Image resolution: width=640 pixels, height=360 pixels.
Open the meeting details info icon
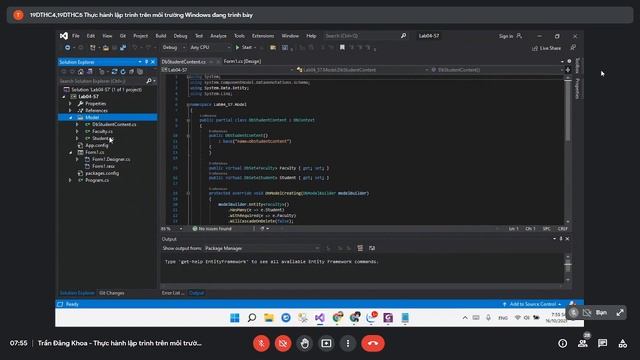562,344
